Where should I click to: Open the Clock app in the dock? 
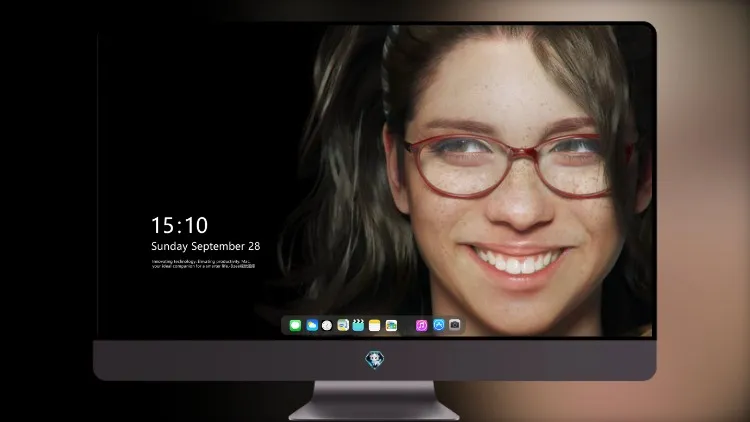(x=327, y=325)
